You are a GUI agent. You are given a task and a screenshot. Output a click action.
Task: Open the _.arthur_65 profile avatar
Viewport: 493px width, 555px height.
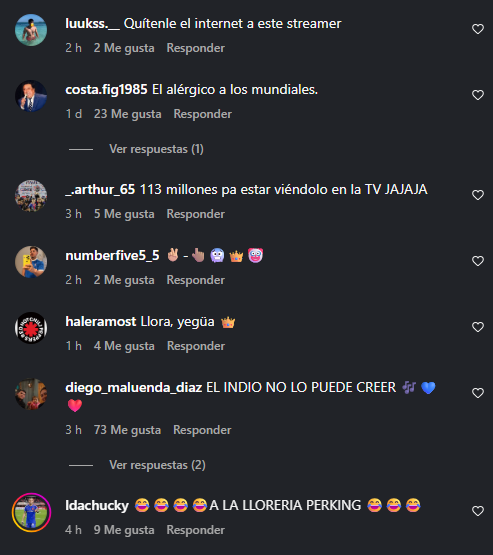point(31,196)
